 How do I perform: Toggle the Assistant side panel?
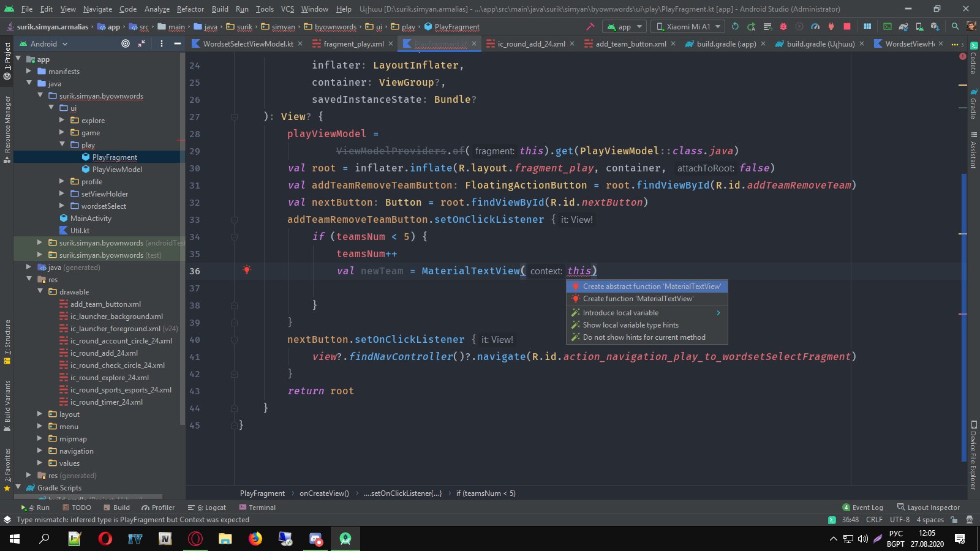[x=973, y=149]
